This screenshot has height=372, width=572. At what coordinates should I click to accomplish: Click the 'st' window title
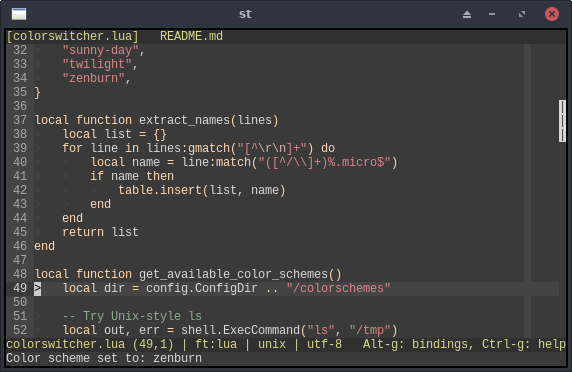245,14
